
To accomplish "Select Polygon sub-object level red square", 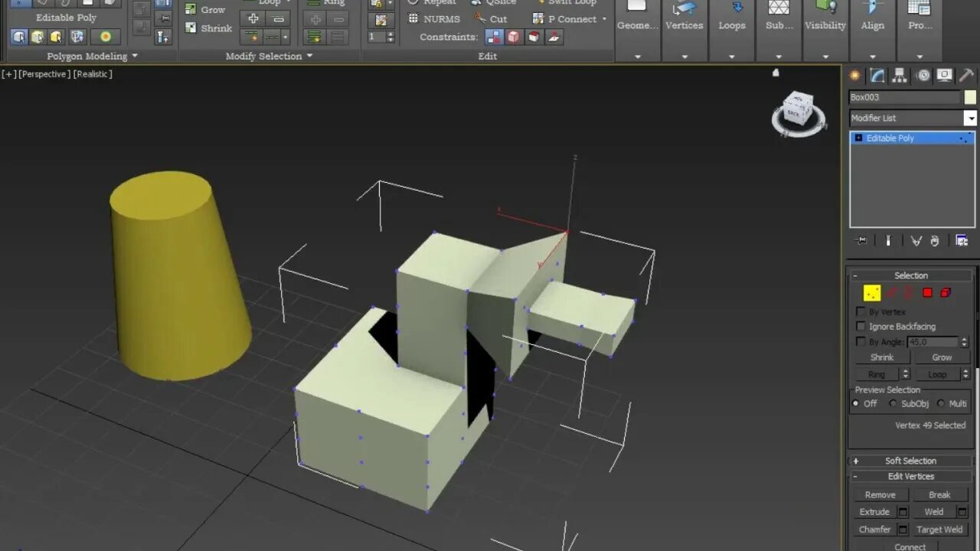I will pos(927,292).
